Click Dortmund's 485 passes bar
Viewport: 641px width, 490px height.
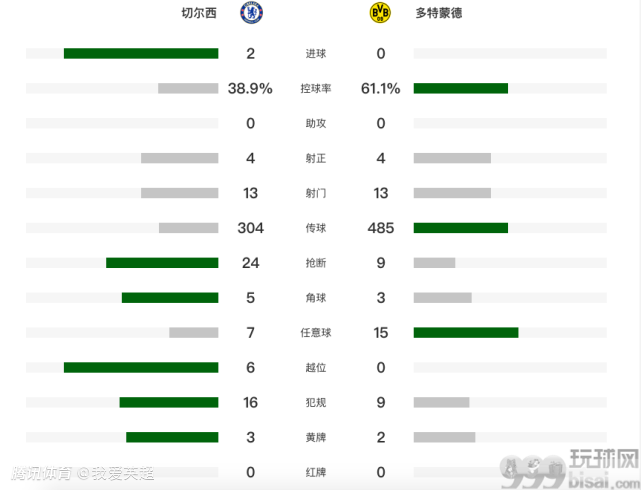[x=461, y=228]
